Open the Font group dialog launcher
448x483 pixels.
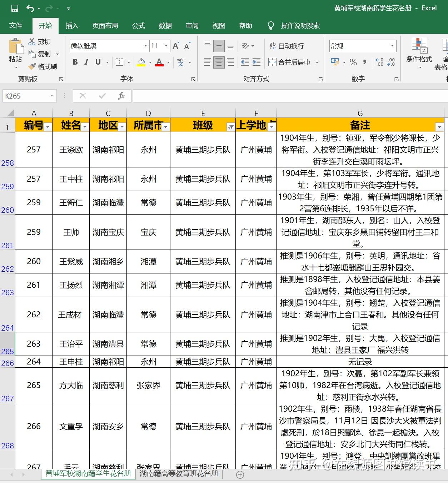pos(193,79)
